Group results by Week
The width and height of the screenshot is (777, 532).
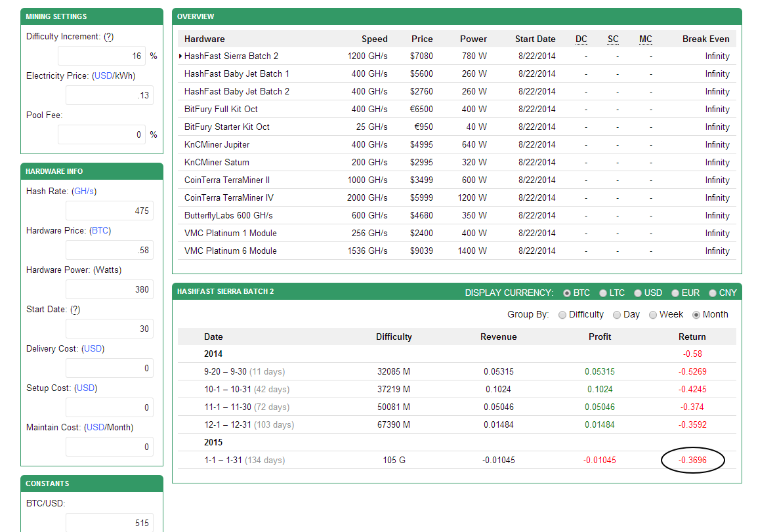click(653, 315)
